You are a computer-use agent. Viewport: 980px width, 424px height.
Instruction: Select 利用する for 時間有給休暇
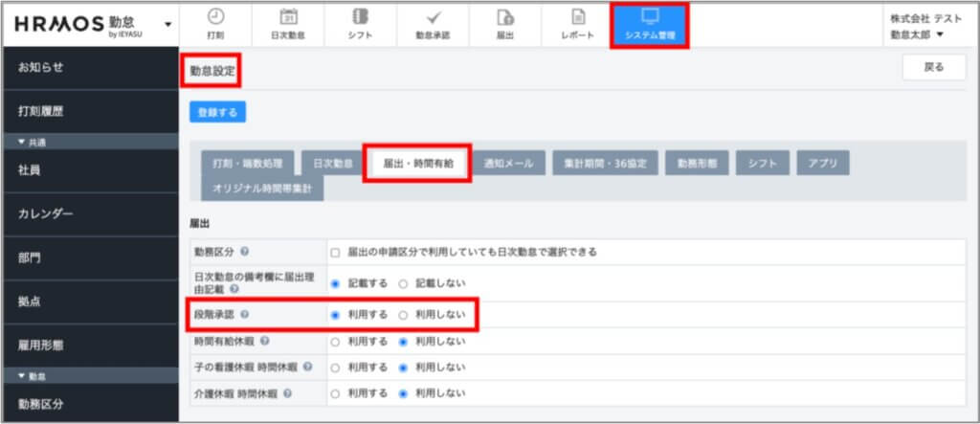(335, 341)
